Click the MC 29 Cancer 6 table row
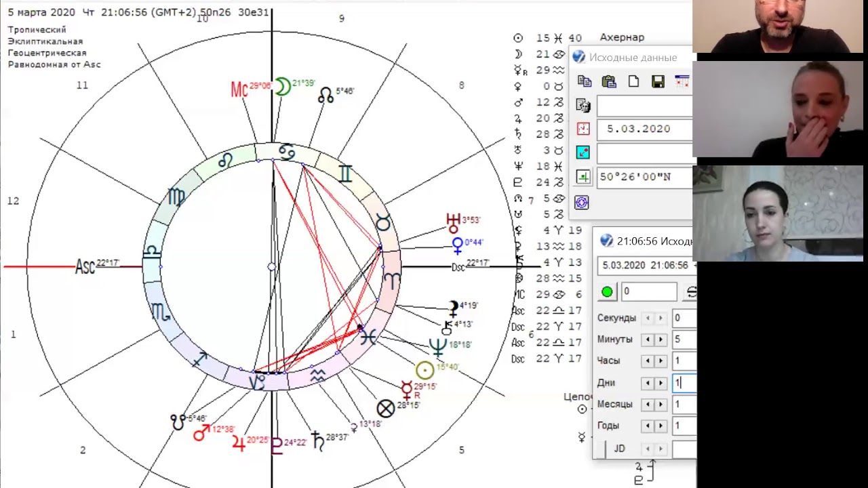Screen dimensions: 868x488 click(548, 295)
